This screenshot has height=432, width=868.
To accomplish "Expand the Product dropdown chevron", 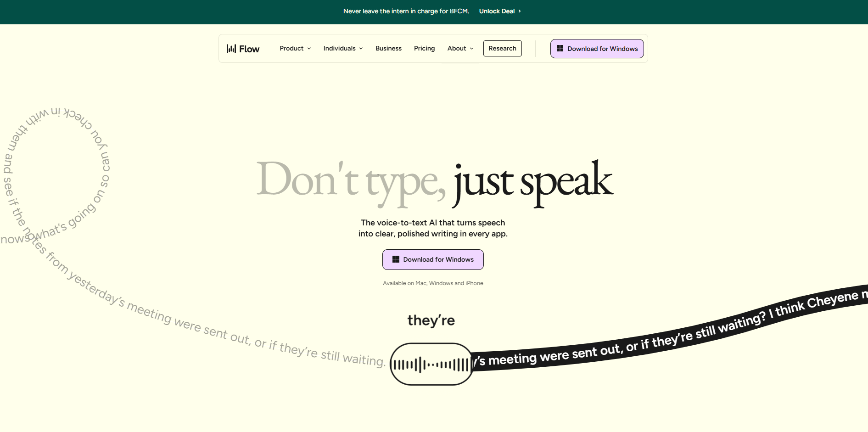I will click(309, 49).
